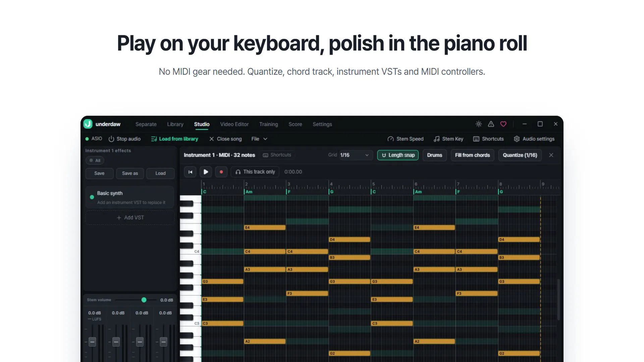Apply Quantize (1/16)
644x362 pixels.
click(x=520, y=155)
